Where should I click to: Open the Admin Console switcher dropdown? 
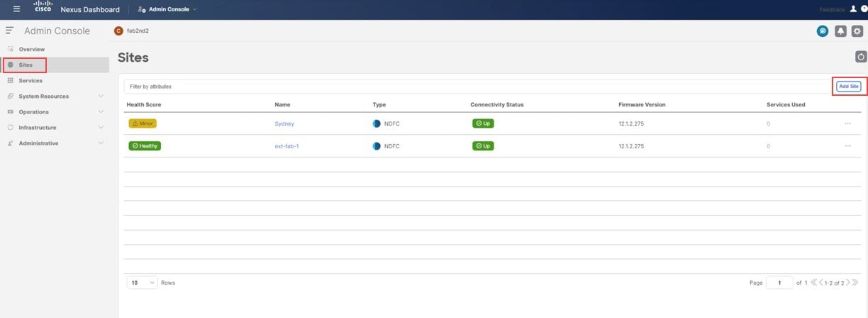(167, 9)
